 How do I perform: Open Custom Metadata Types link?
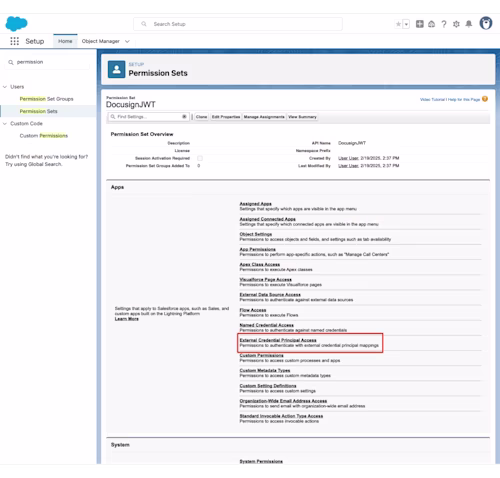(x=265, y=370)
